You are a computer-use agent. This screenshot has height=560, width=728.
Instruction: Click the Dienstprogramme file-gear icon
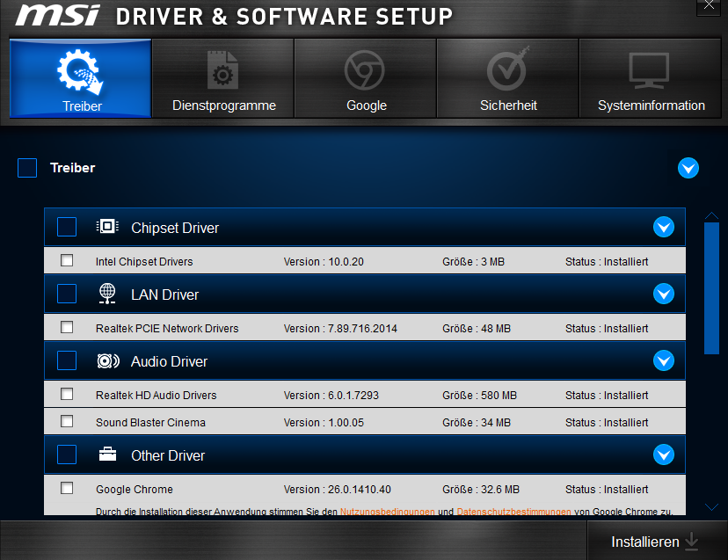pyautogui.click(x=222, y=70)
